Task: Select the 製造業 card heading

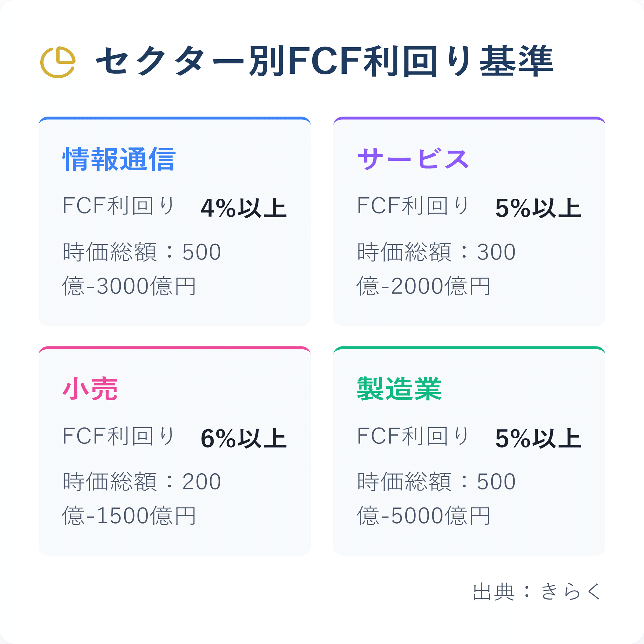Action: pos(399,389)
